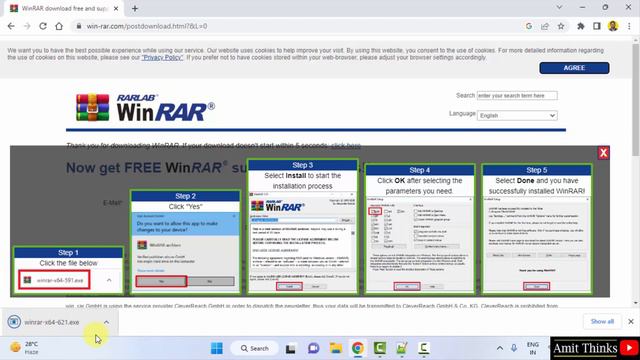Open the Privacy Policy link

click(x=162, y=58)
